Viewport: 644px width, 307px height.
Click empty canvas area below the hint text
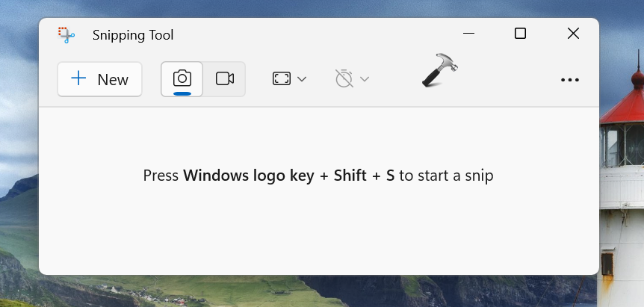(x=318, y=232)
